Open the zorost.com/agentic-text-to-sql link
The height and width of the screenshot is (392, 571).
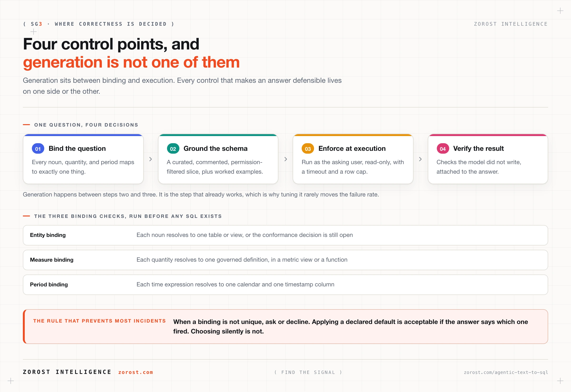point(506,372)
